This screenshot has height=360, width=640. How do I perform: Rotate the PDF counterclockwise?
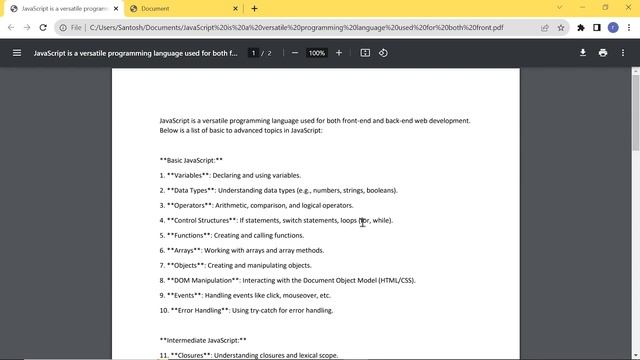pyautogui.click(x=383, y=53)
